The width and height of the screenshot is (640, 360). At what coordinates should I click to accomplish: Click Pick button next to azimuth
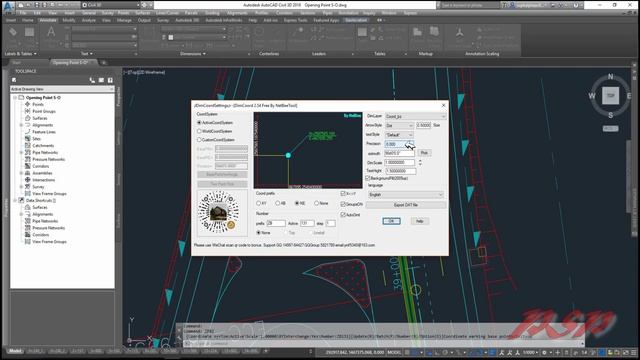[424, 153]
